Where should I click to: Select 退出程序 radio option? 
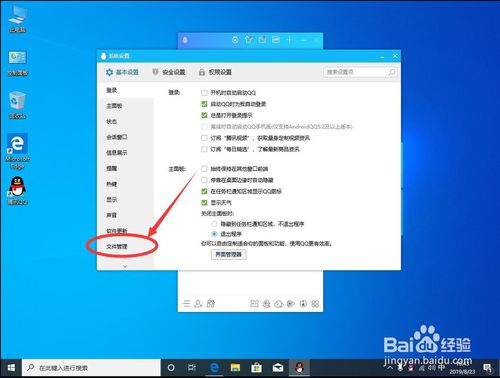[x=214, y=234]
